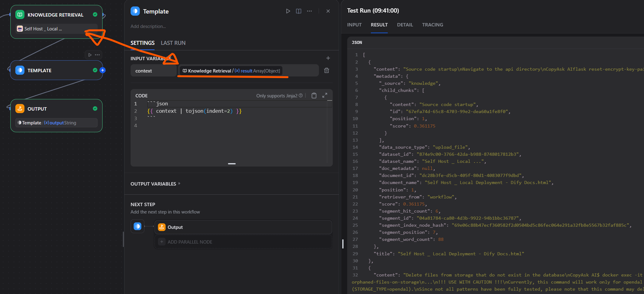Copy the Jinja2 code to clipboard
644x294 pixels.
click(x=314, y=96)
